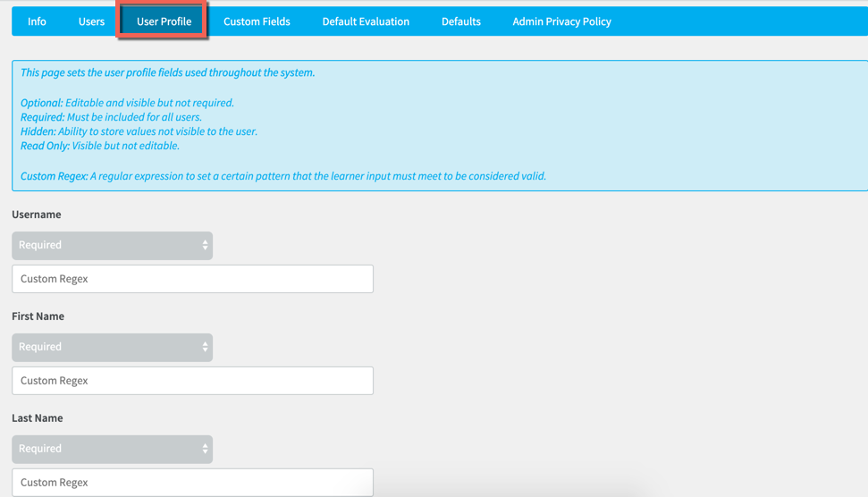Click the 'This page sets the user profile' line
The width and height of the screenshot is (868, 497).
pos(168,73)
